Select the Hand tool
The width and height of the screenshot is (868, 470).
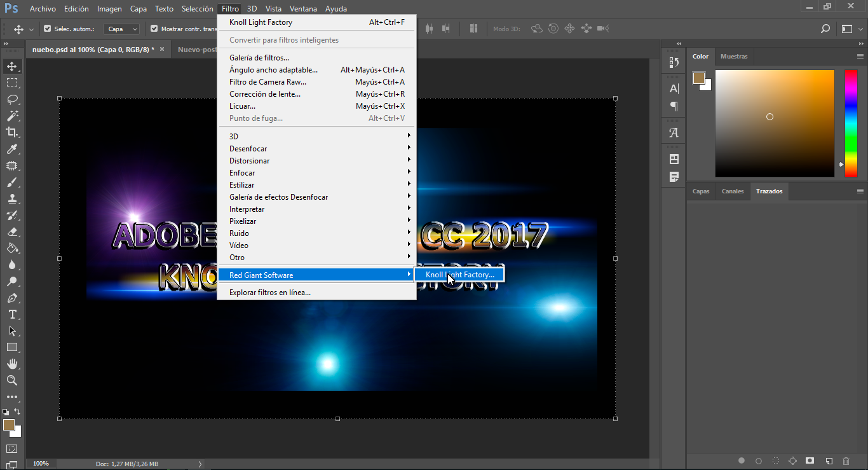(12, 364)
